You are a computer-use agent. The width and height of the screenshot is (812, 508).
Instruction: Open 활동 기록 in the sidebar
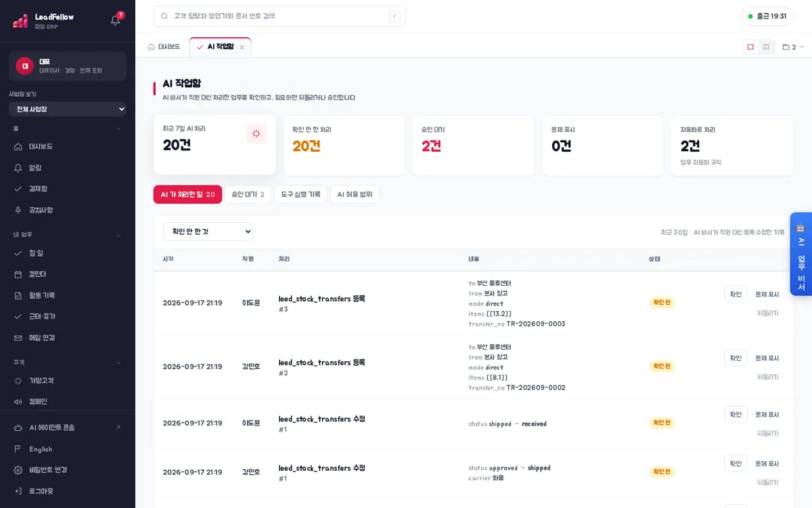pyautogui.click(x=68, y=295)
